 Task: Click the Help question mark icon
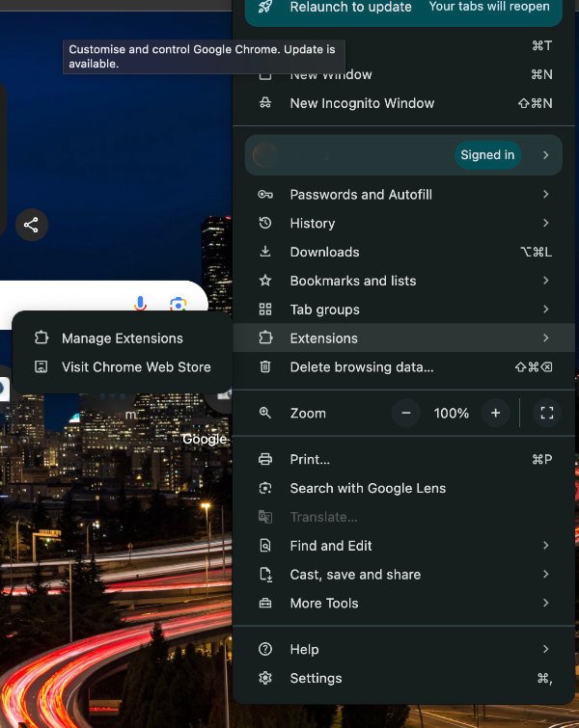pos(265,649)
